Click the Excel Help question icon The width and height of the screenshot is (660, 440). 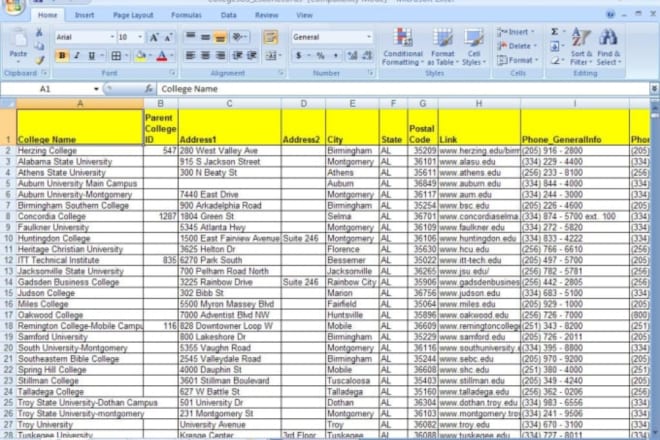pyautogui.click(x=610, y=15)
